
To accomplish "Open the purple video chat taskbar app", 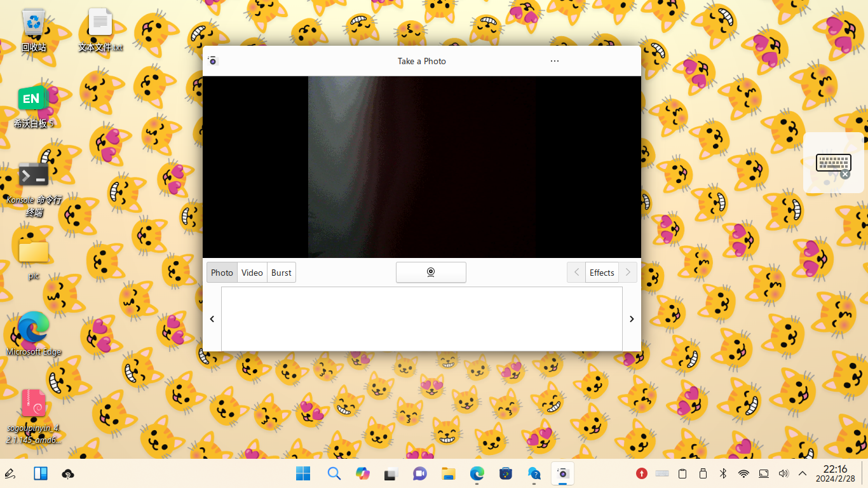I will [x=420, y=473].
